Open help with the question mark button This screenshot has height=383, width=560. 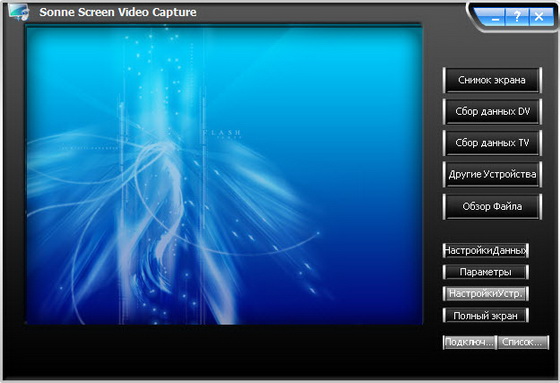[517, 16]
